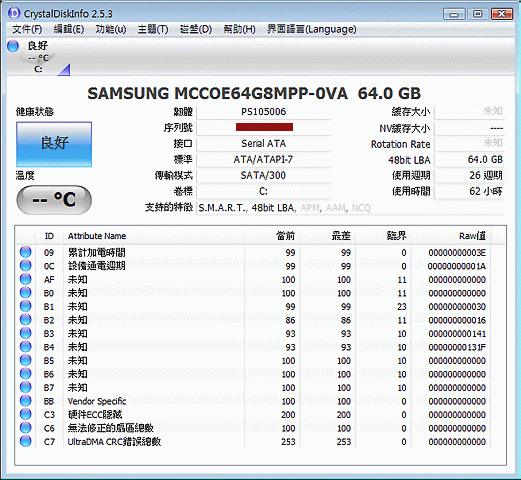Open the 磁盤(D) menu
The height and width of the screenshot is (480, 521).
coord(196,30)
